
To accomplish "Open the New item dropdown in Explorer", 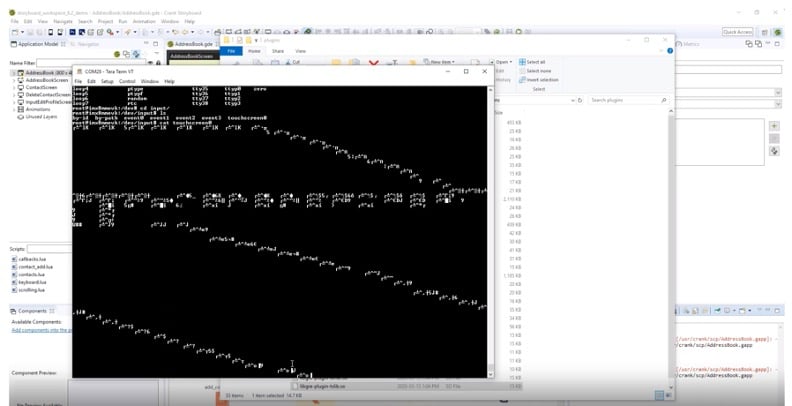I will click(x=439, y=62).
